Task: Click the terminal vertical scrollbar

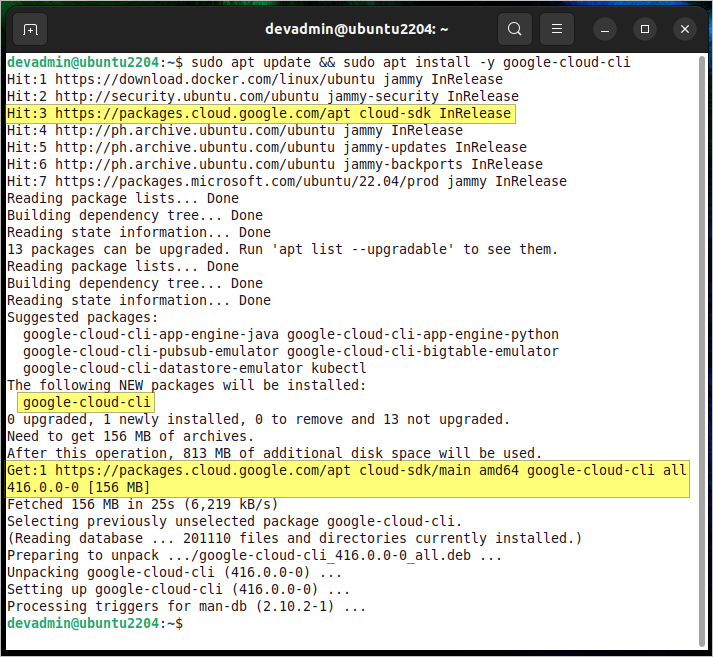Action: 702,351
